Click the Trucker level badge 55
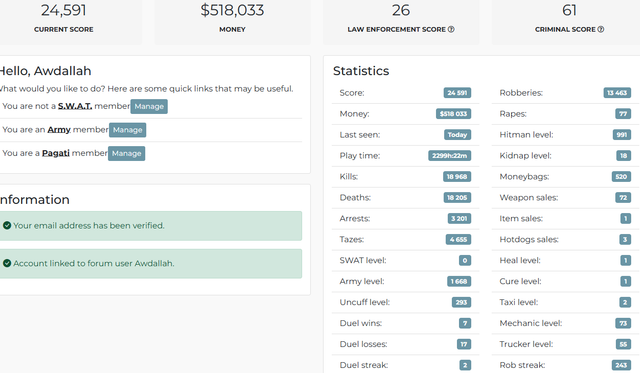Viewport: 640px width, 373px height. pos(623,344)
